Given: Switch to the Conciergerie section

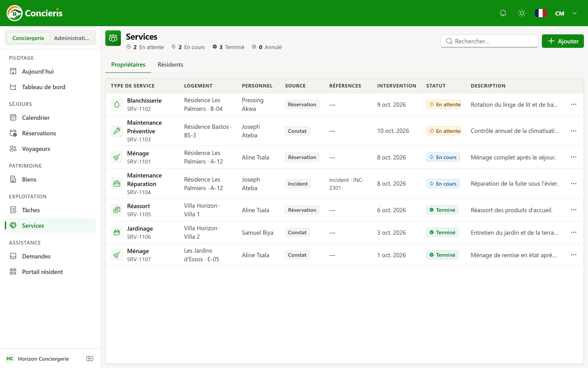Looking at the screenshot, I should [x=28, y=38].
